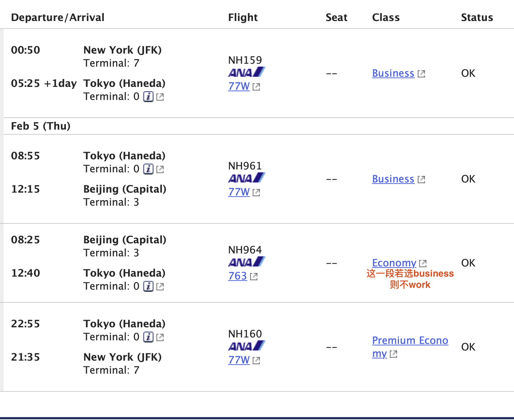This screenshot has width=514, height=420.
Task: Click external link icon beside Economy class
Action: coord(423,264)
